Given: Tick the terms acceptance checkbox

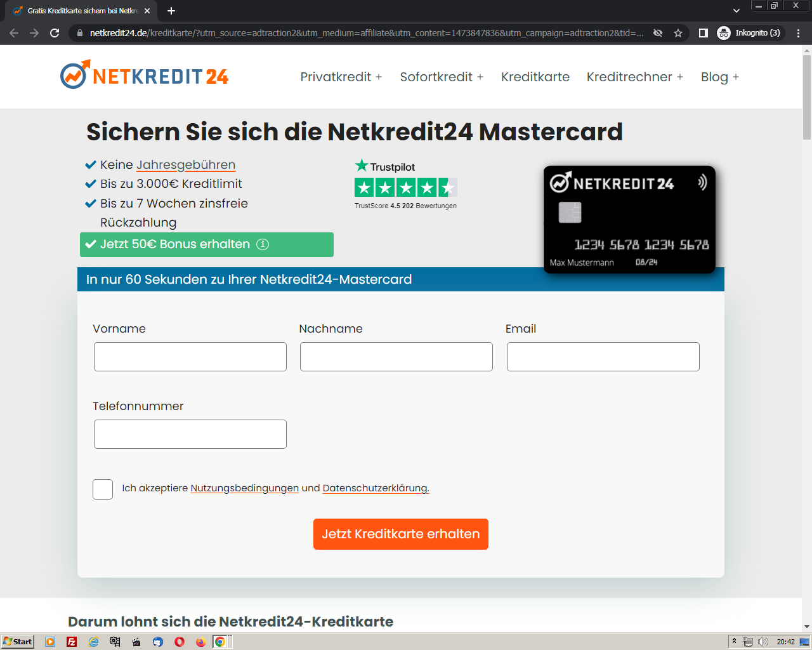Looking at the screenshot, I should coord(103,489).
